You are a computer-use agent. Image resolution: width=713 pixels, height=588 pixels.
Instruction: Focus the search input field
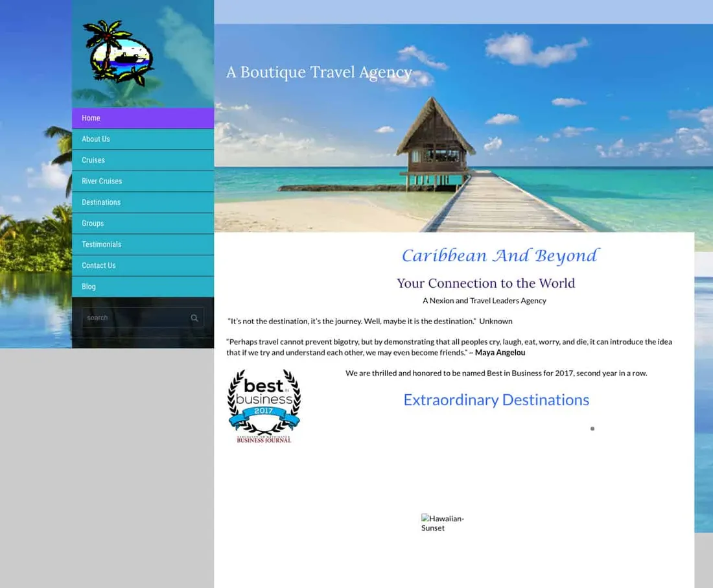click(143, 318)
